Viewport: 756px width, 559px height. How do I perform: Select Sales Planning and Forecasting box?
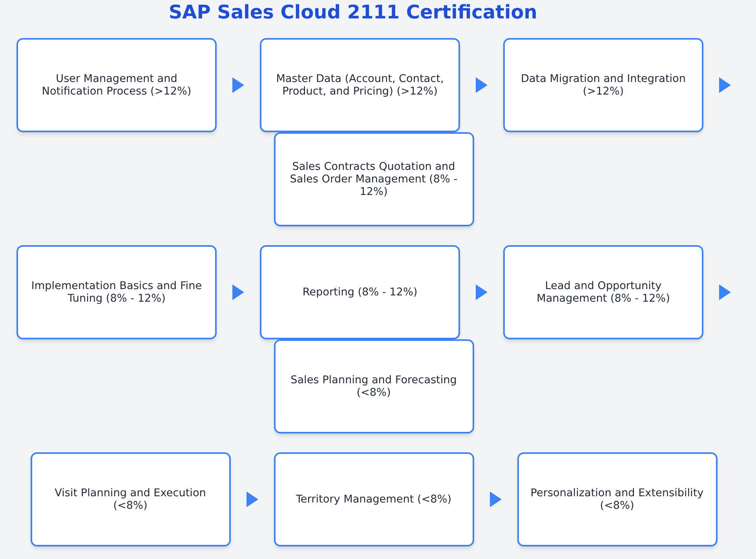[374, 386]
